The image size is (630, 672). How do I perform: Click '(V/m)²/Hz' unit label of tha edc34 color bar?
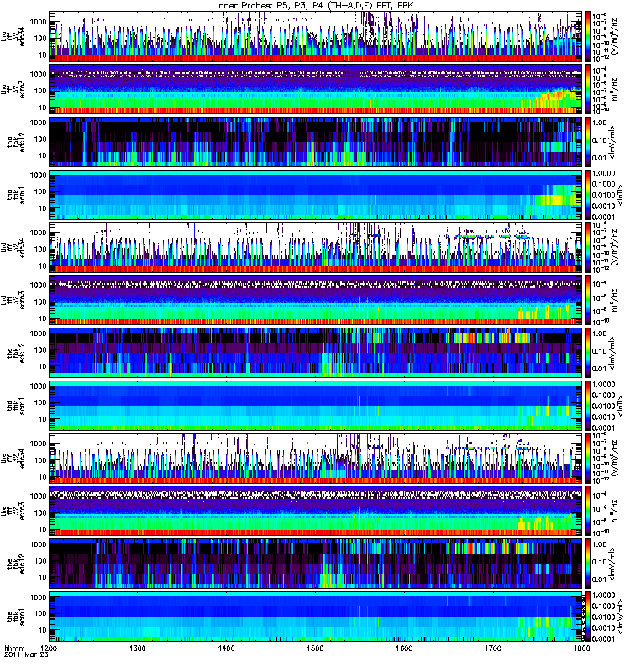(614, 37)
